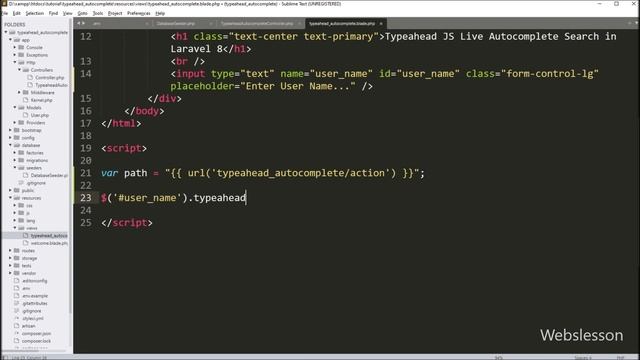Open Controller.php in the sidebar
Viewport: 640px width, 360px height.
(x=49, y=78)
